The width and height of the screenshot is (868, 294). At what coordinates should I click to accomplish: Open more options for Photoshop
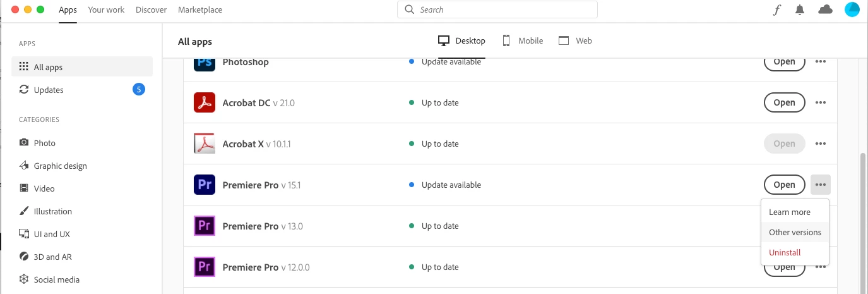click(x=821, y=62)
